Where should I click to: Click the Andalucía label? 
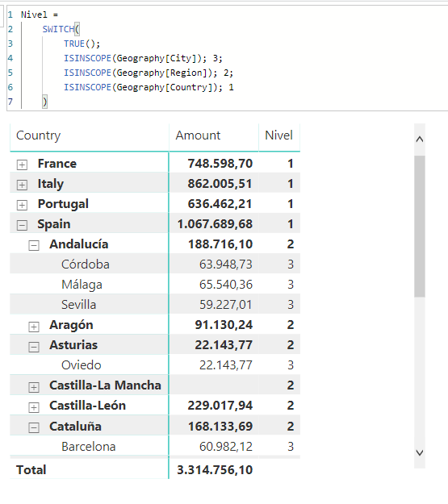79,244
